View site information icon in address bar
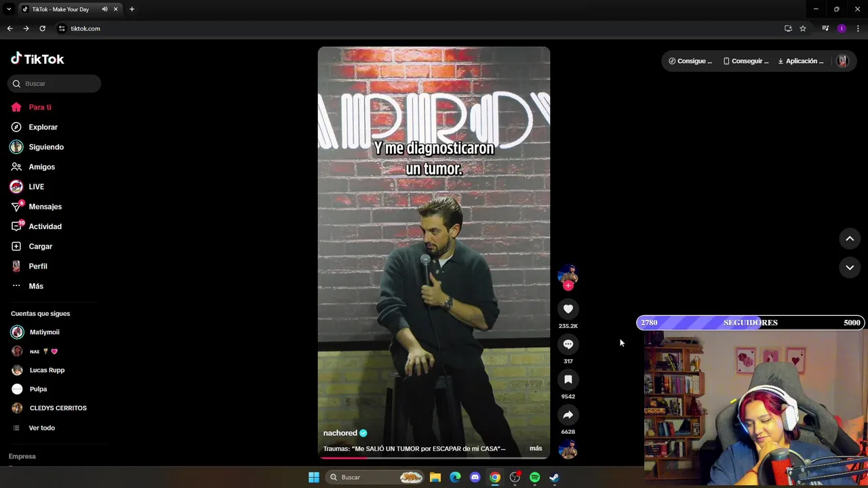This screenshot has width=868, height=488. click(62, 28)
